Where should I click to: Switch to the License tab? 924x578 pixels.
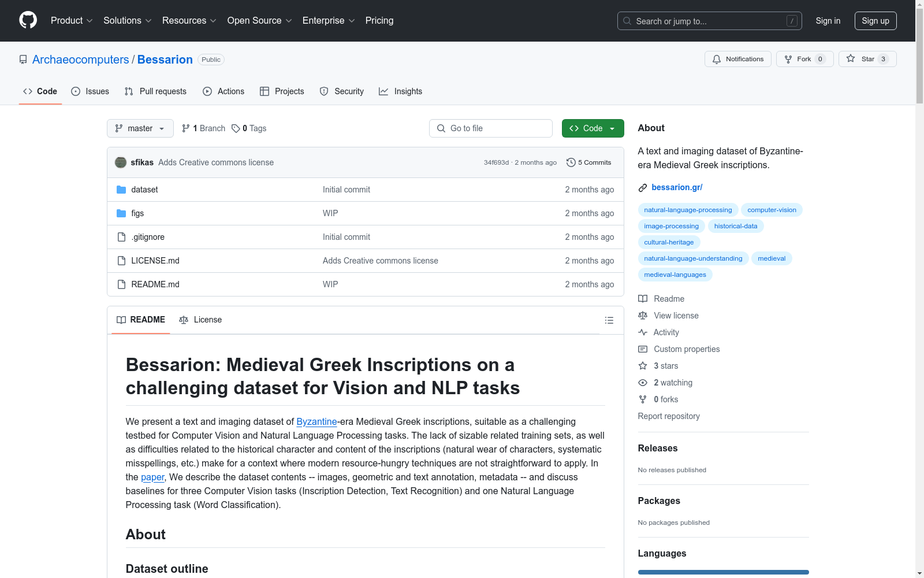pos(200,320)
